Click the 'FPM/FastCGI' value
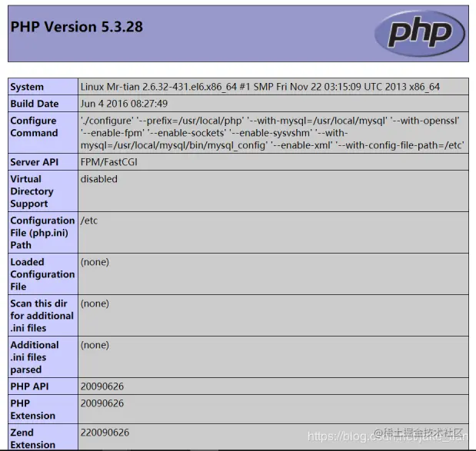Screen dimensions: 476x451 click(108, 162)
